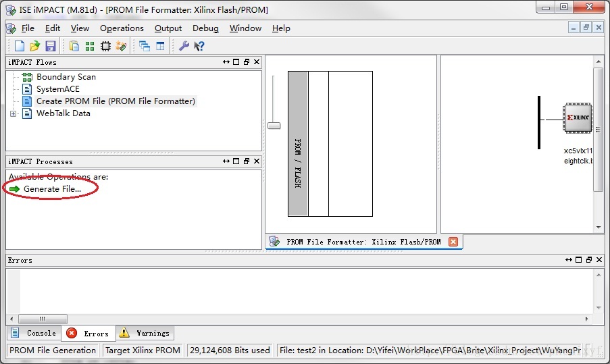Viewport: 610px width, 364px height.
Task: Close the iMPACT Flows panel
Action: pos(257,62)
